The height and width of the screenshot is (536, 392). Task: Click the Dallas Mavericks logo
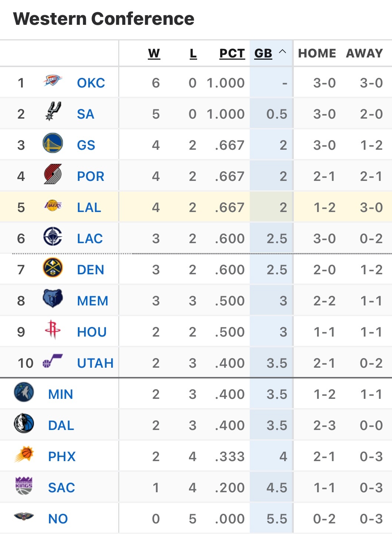click(x=24, y=423)
